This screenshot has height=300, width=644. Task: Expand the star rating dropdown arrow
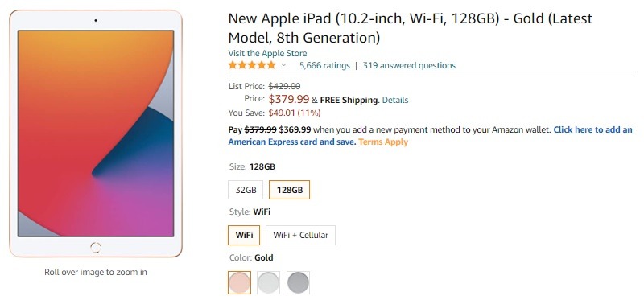[x=283, y=65]
